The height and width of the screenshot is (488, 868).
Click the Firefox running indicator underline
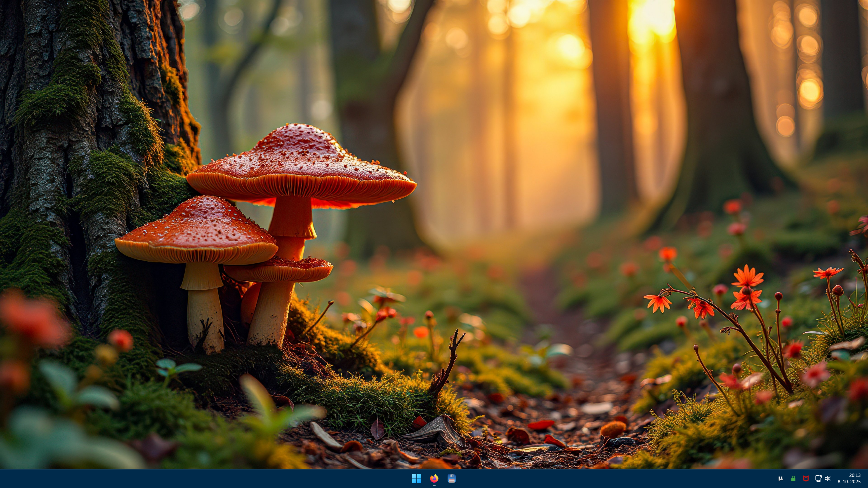click(x=434, y=486)
